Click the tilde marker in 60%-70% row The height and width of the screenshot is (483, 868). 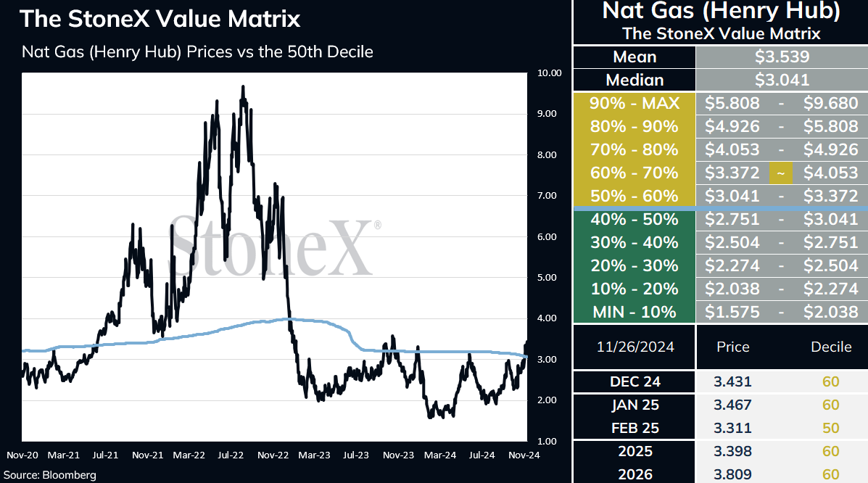click(780, 173)
